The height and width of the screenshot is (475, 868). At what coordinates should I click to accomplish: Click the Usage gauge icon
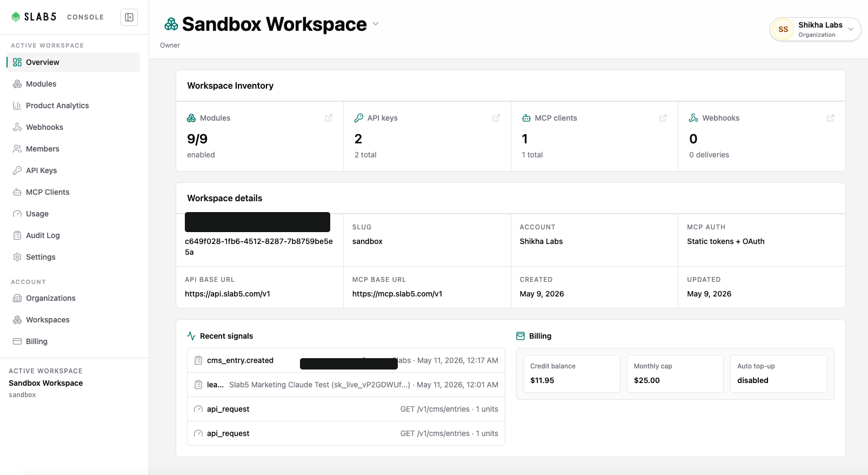coord(17,214)
